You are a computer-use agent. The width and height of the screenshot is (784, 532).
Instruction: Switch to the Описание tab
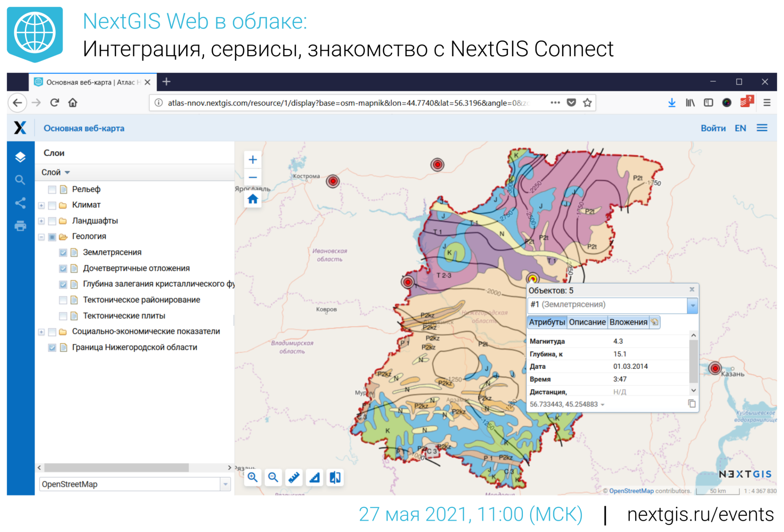pos(587,322)
